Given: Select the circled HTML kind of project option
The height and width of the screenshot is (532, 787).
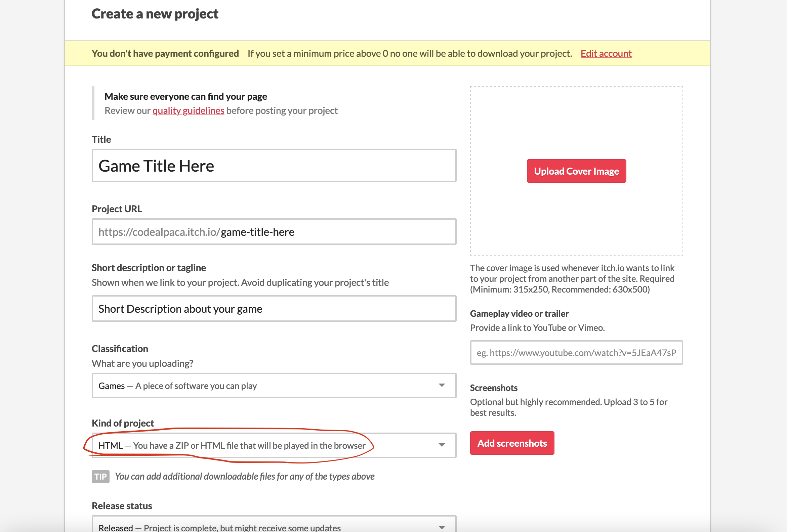Looking at the screenshot, I should 231,445.
